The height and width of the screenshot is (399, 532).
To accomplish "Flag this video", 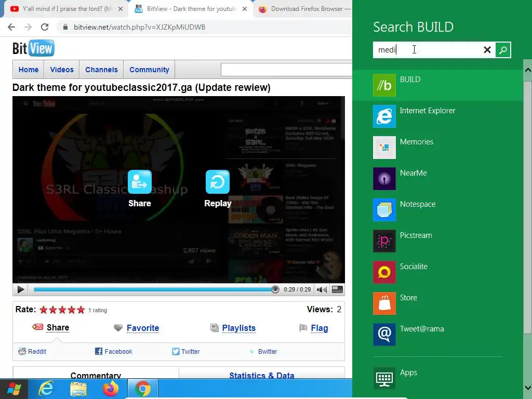I will pyautogui.click(x=320, y=328).
